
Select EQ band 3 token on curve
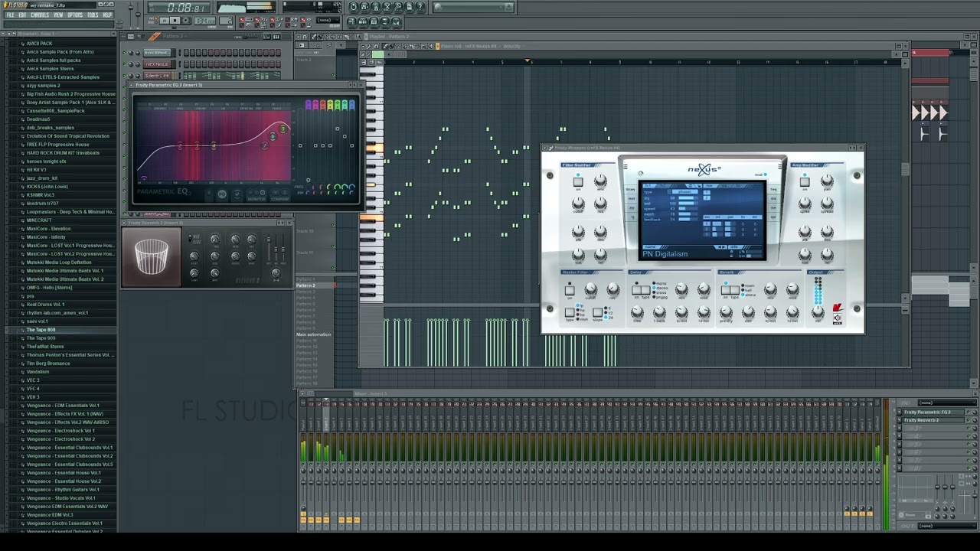(x=197, y=146)
